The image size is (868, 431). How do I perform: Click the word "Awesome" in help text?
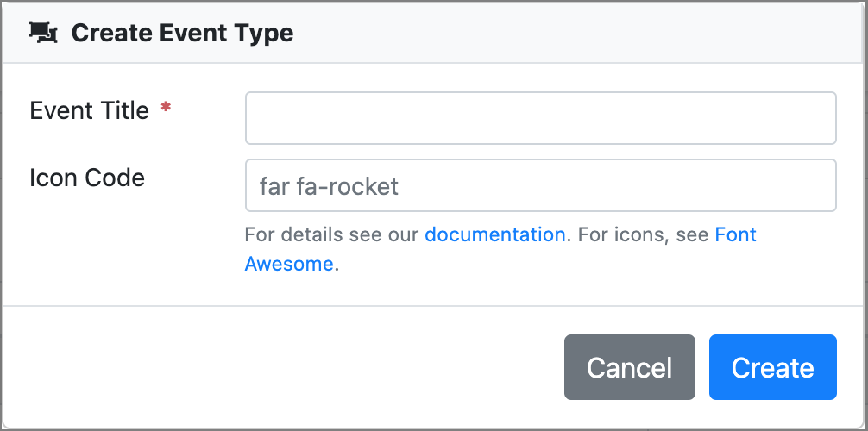[289, 264]
